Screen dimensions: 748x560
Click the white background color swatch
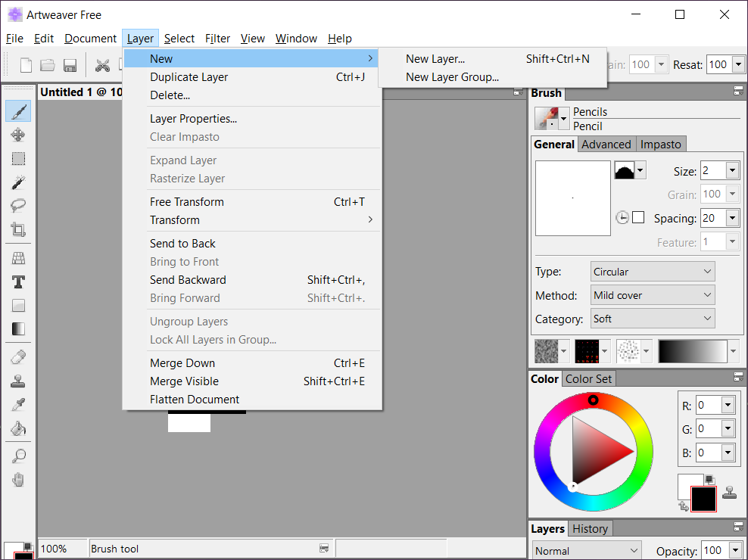(684, 481)
